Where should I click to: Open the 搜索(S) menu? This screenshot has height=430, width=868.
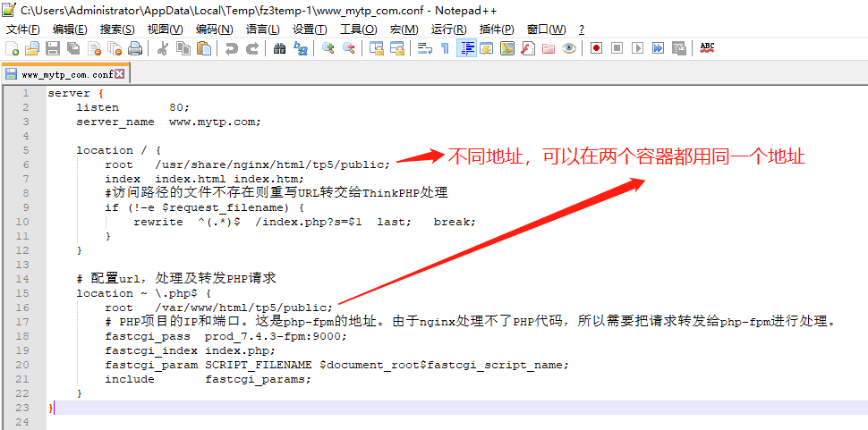[117, 30]
